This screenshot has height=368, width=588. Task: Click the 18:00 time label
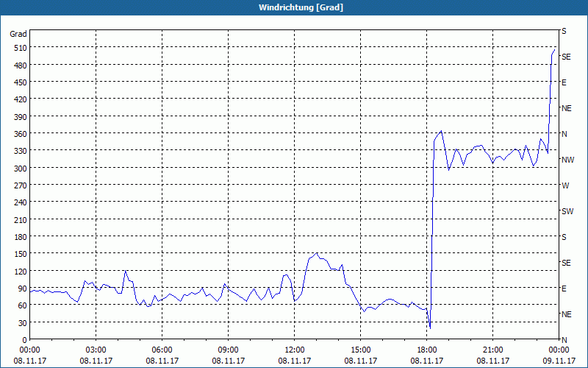click(x=427, y=350)
